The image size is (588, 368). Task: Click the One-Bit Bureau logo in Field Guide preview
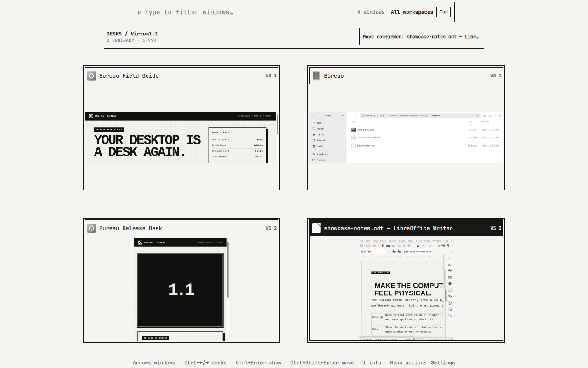[x=91, y=116]
